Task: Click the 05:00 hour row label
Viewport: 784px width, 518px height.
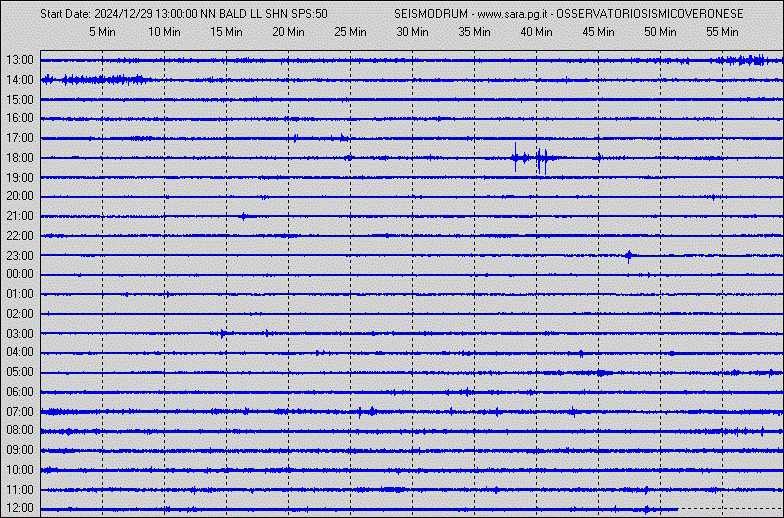Action: tap(20, 372)
